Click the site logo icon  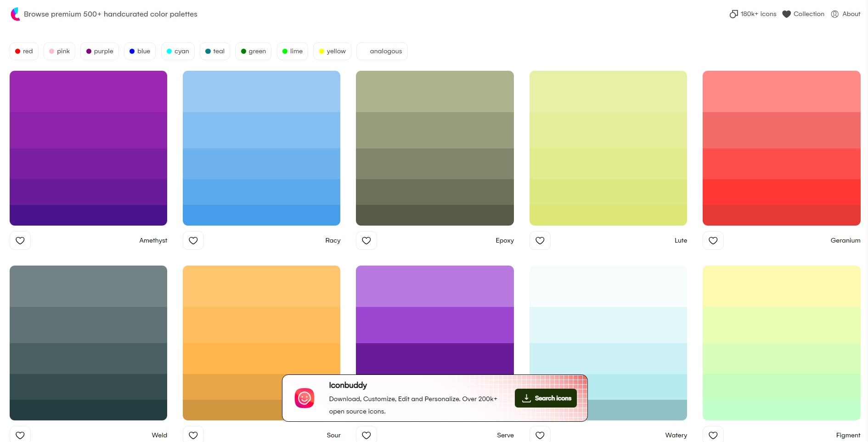[15, 14]
